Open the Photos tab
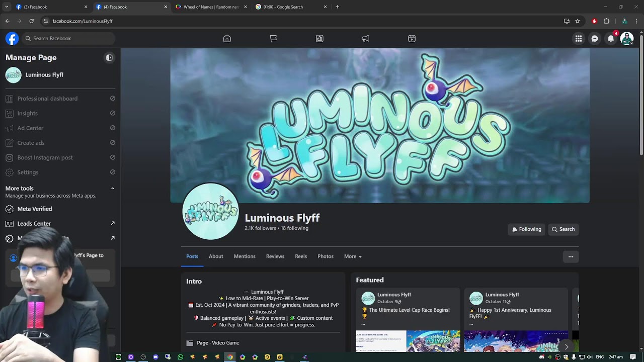Image resolution: width=644 pixels, height=362 pixels. 326,256
